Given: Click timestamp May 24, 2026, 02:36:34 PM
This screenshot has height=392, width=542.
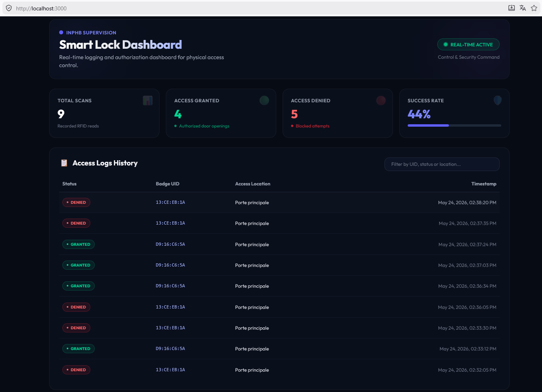Looking at the screenshot, I should click(x=467, y=286).
